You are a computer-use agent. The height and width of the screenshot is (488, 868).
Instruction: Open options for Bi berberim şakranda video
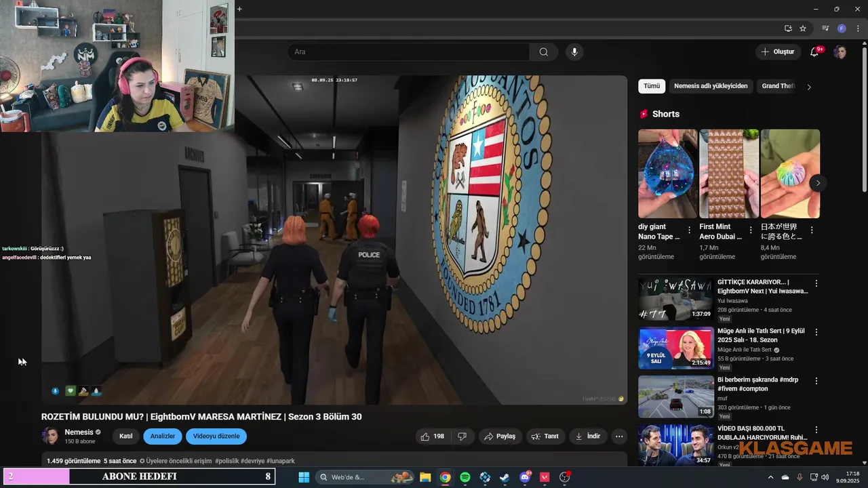[816, 381]
